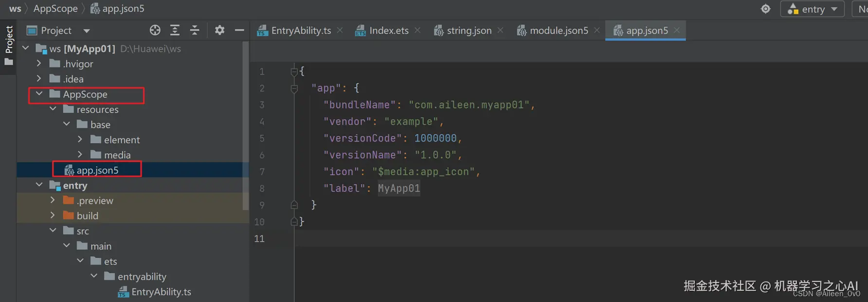
Task: Select the build folder row
Action: [x=132, y=215]
